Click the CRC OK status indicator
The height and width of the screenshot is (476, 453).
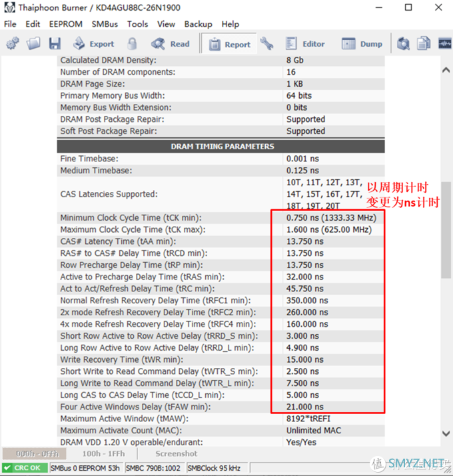(x=25, y=468)
